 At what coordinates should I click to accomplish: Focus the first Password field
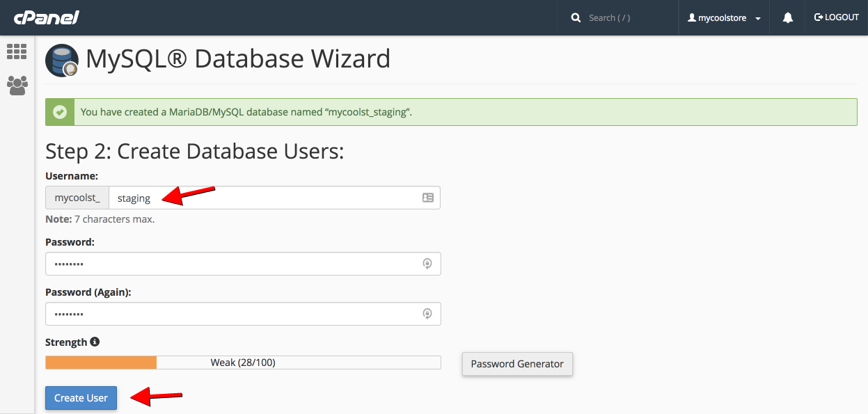coord(230,264)
